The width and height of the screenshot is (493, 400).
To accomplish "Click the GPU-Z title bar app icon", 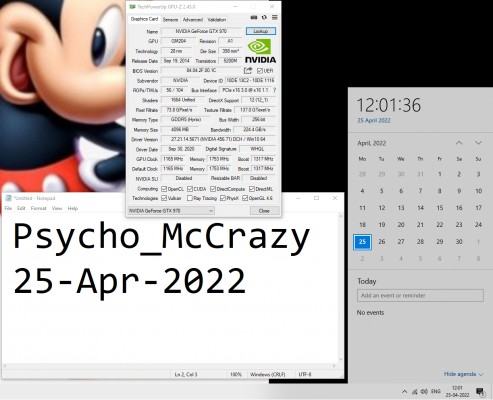I will 132,7.
